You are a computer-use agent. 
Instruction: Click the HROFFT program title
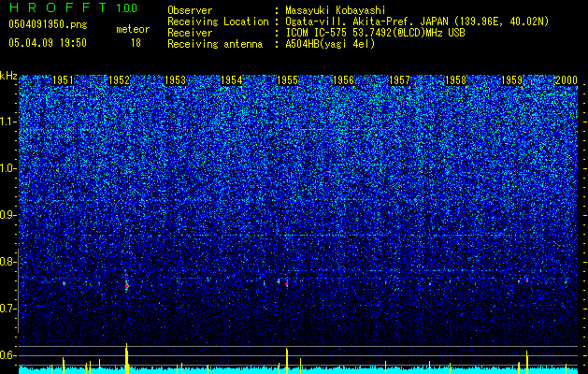coord(58,7)
